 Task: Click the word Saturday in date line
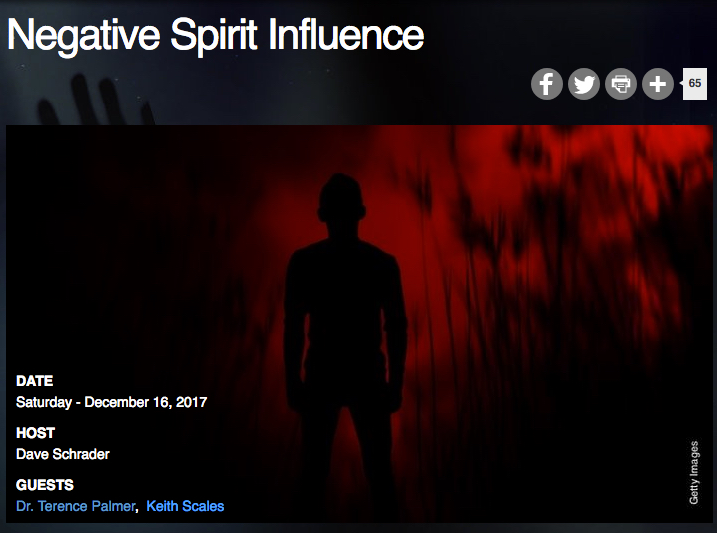point(44,402)
